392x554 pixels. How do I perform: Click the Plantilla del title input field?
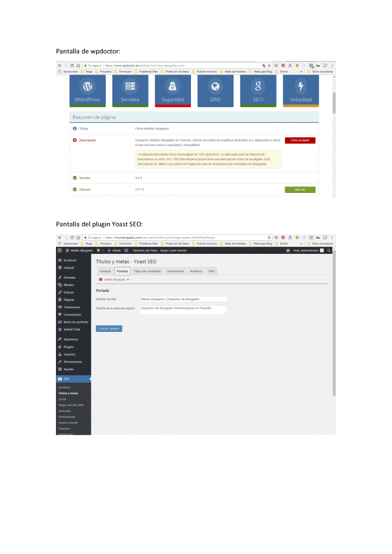point(183,299)
